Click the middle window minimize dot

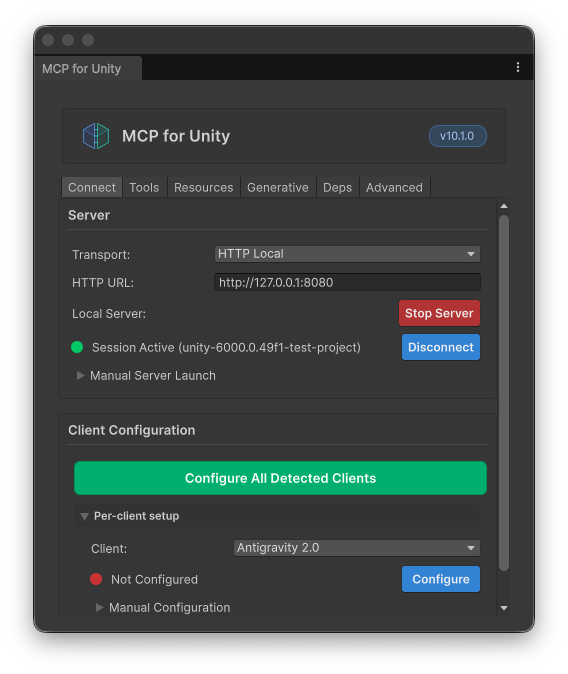(68, 40)
